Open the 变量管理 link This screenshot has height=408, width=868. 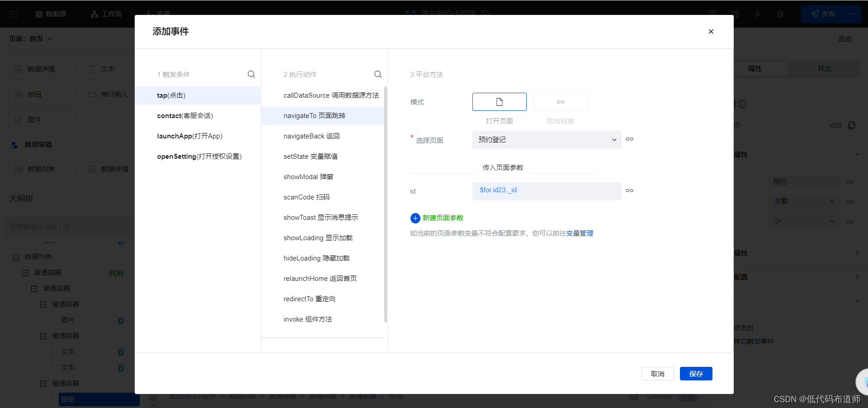point(580,233)
